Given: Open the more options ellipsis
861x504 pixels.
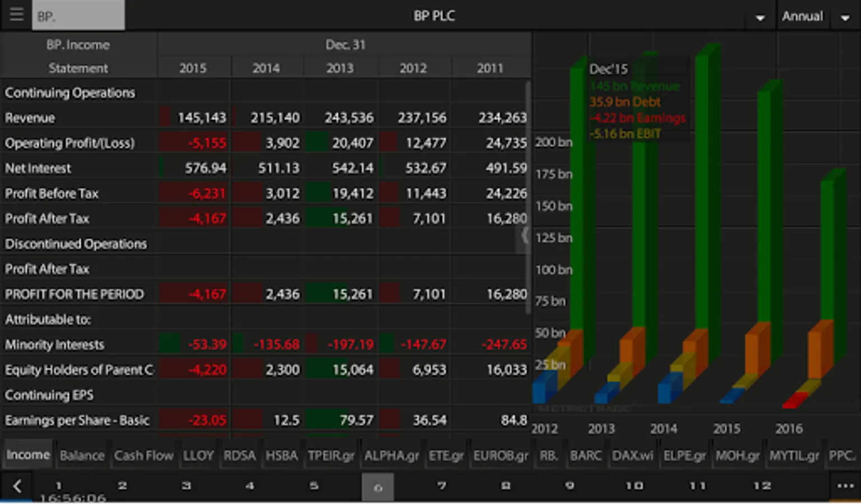Looking at the screenshot, I should pyautogui.click(x=845, y=486).
